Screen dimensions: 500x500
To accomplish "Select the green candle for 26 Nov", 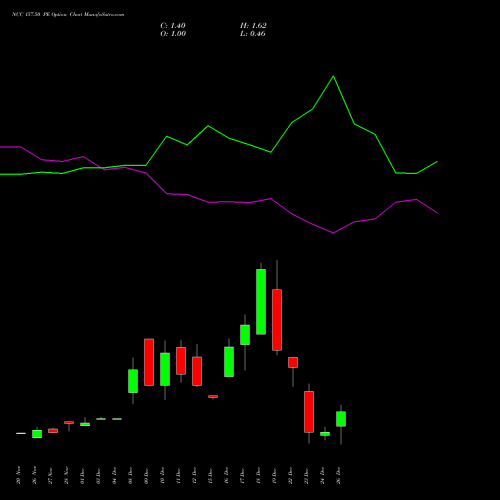I will coord(37,434).
